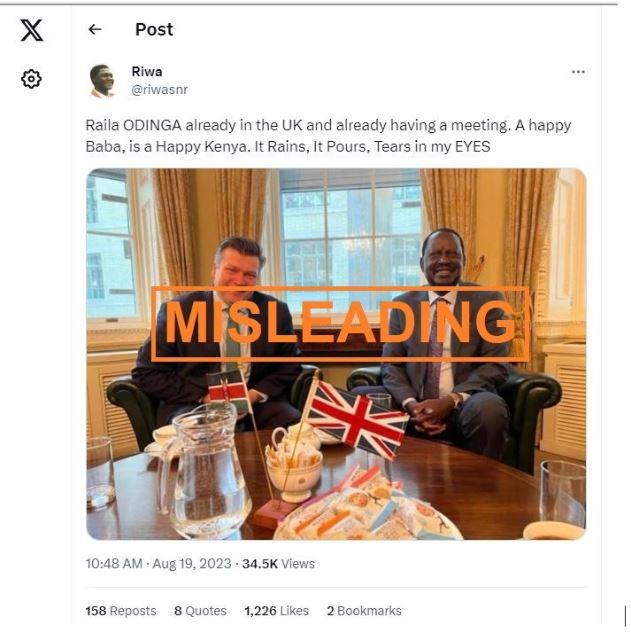Image resolution: width=631 pixels, height=639 pixels.
Task: Click the Kenyan flag in the photo
Action: [x=228, y=389]
